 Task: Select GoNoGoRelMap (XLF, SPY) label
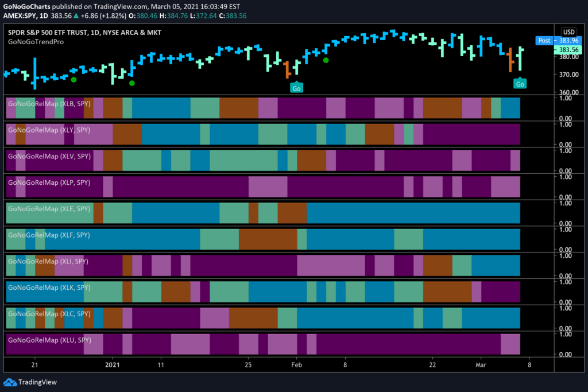(49, 235)
